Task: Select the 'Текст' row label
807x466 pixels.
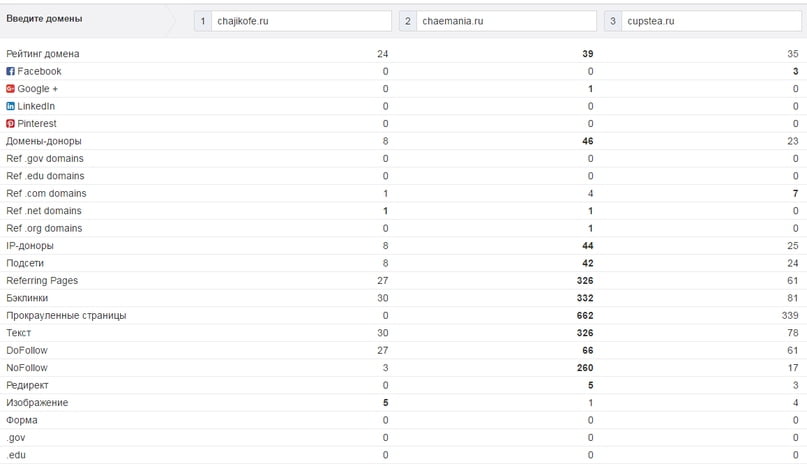Action: click(x=19, y=333)
